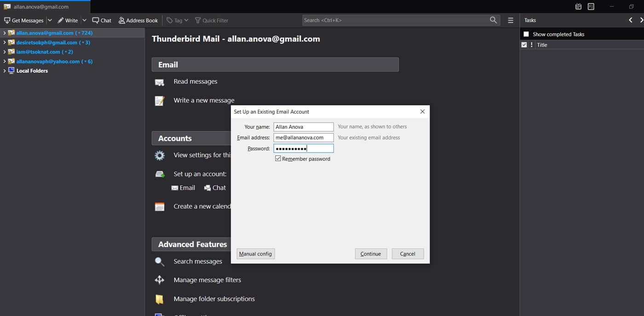The width and height of the screenshot is (644, 316).
Task: Click the Create a new calendar icon
Action: tap(160, 207)
